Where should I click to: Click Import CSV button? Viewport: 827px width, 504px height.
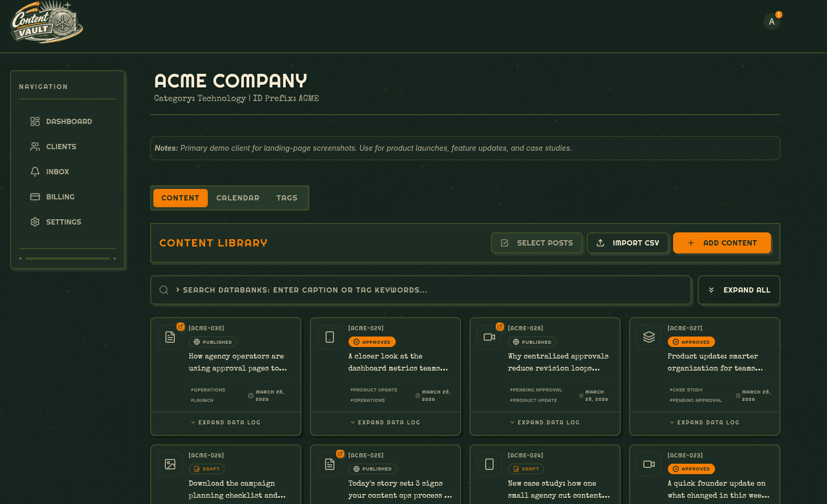tap(628, 243)
